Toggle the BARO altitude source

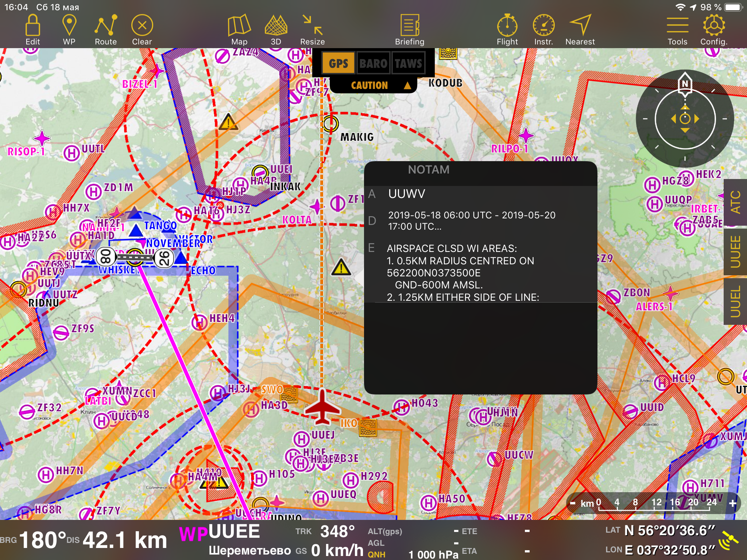coord(373,63)
